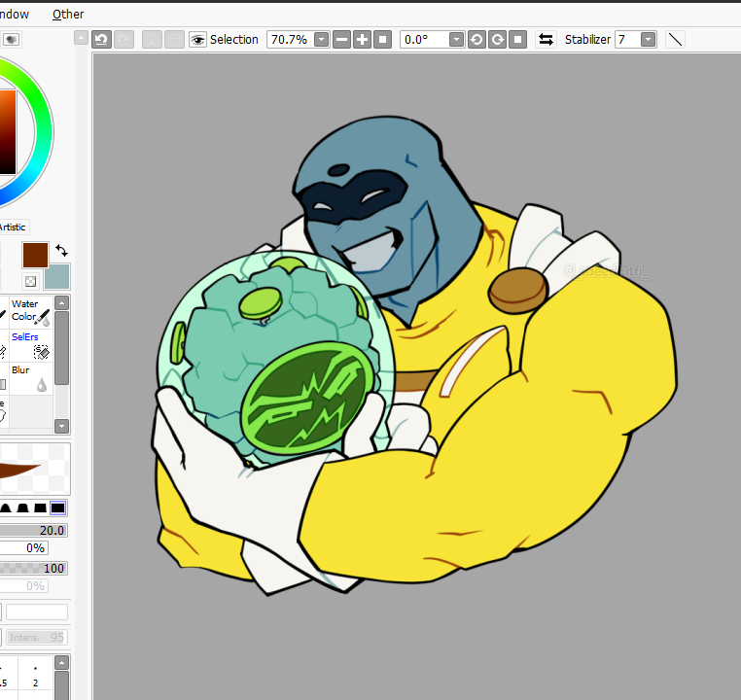Click the brown foreground color swatch
This screenshot has height=700, width=741.
[35, 255]
